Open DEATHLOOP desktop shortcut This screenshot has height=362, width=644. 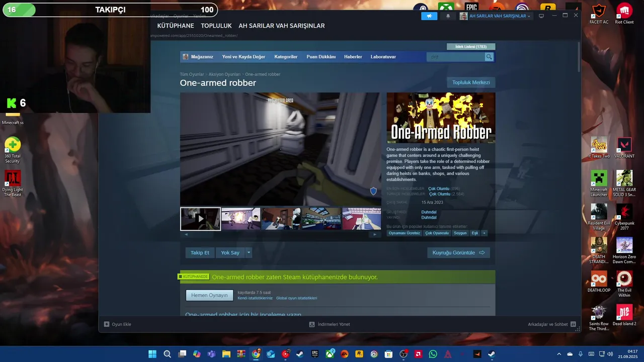(599, 282)
